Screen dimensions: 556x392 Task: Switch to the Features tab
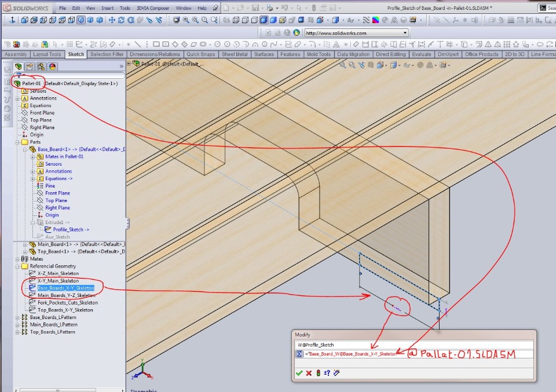pos(290,54)
